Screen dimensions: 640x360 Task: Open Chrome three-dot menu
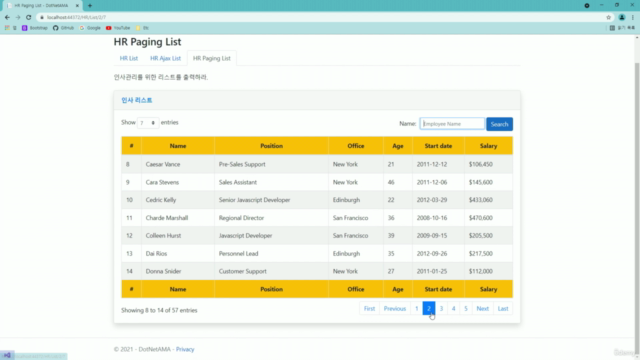pyautogui.click(x=633, y=17)
